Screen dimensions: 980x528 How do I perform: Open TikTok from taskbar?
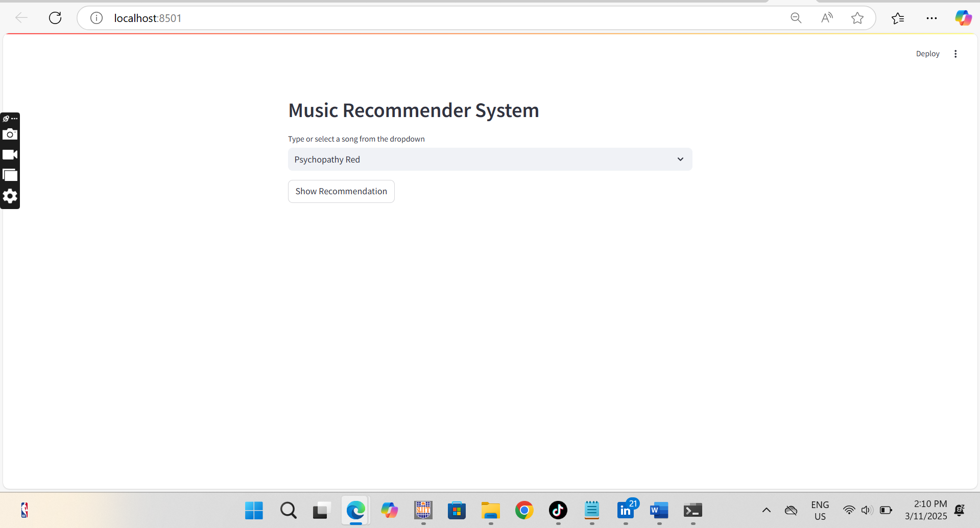pyautogui.click(x=558, y=510)
